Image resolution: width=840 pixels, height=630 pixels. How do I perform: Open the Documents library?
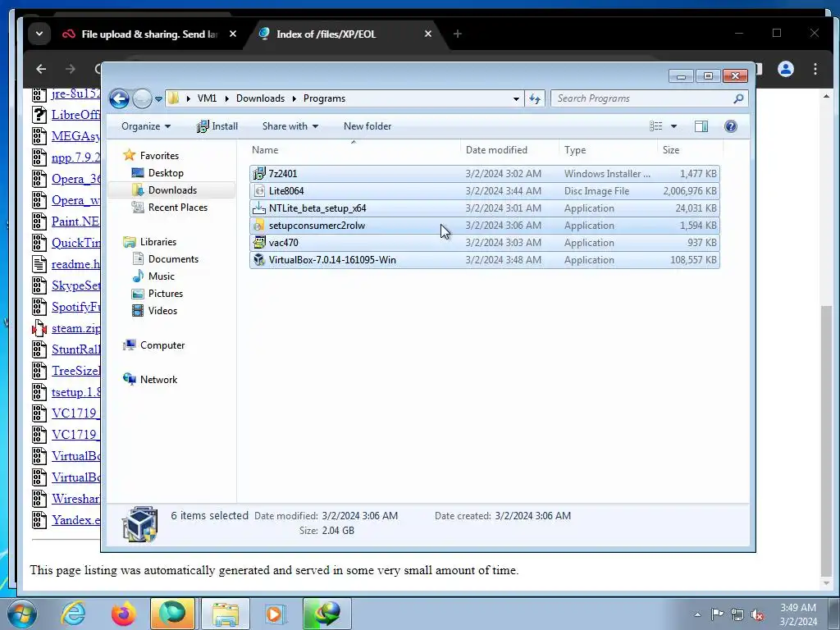[173, 259]
